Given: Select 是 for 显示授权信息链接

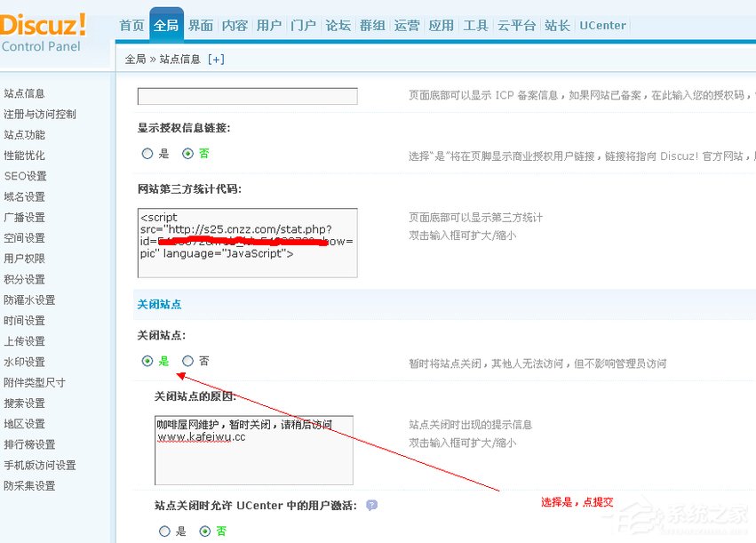Looking at the screenshot, I should click(x=147, y=154).
